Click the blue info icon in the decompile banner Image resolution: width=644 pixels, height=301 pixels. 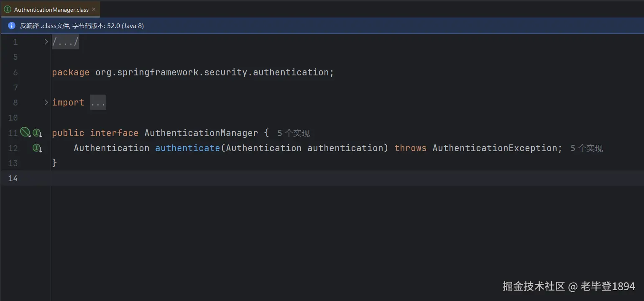(12, 26)
